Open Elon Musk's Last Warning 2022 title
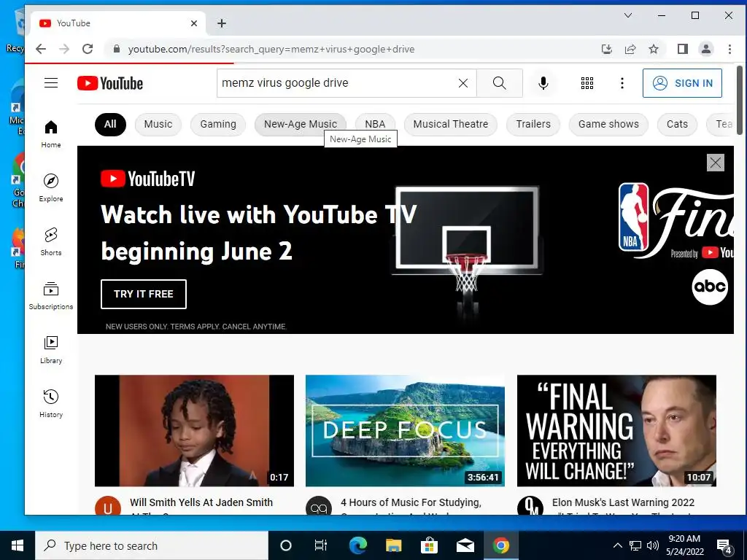Viewport: 747px width, 560px height. 623,503
